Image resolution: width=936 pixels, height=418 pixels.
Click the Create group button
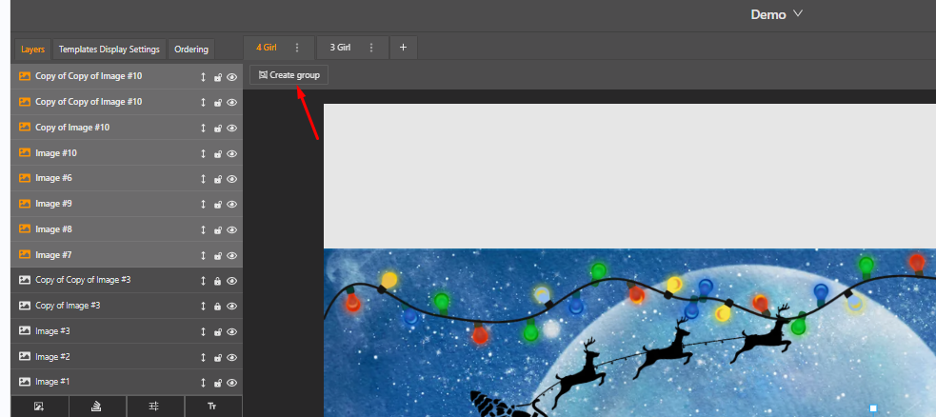[x=289, y=75]
